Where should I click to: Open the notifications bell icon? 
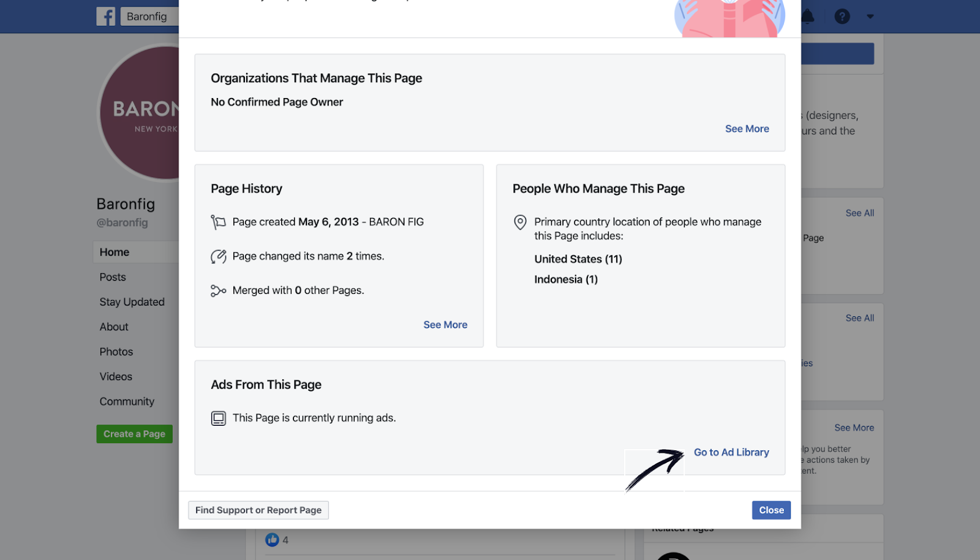click(x=808, y=17)
